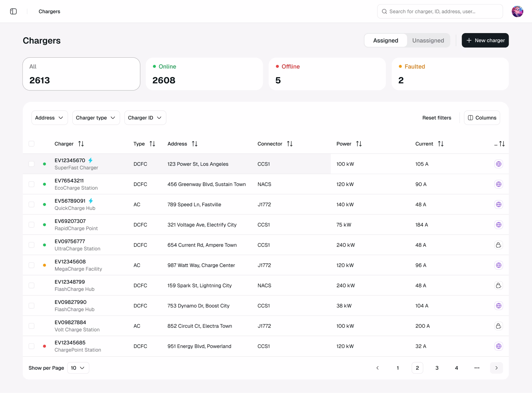Click the New charger button
532x393 pixels.
tap(485, 40)
